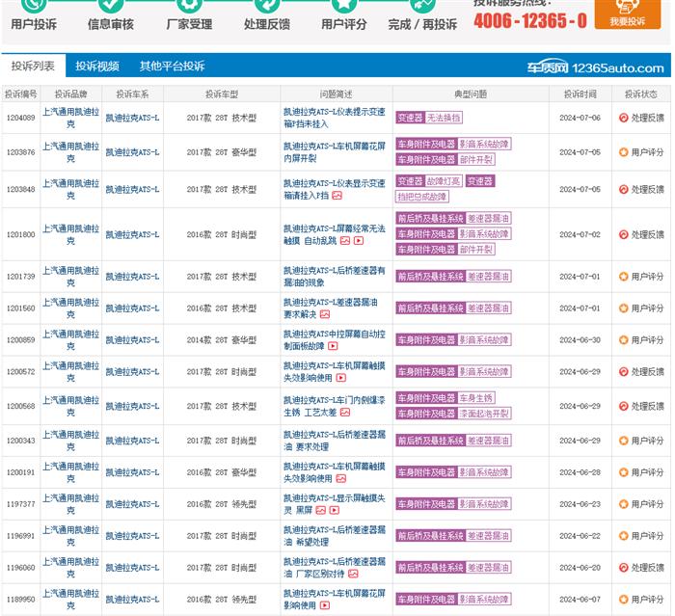
Task: Click 用户评分 status icon for complaint 1203876
Action: [x=623, y=152]
